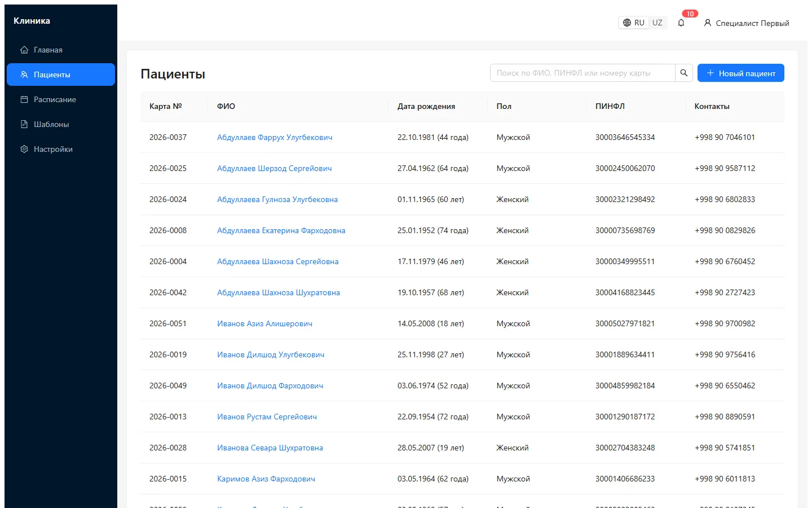Image resolution: width=812 pixels, height=508 pixels.
Task: Click the patients icon in sidebar
Action: pos(24,75)
